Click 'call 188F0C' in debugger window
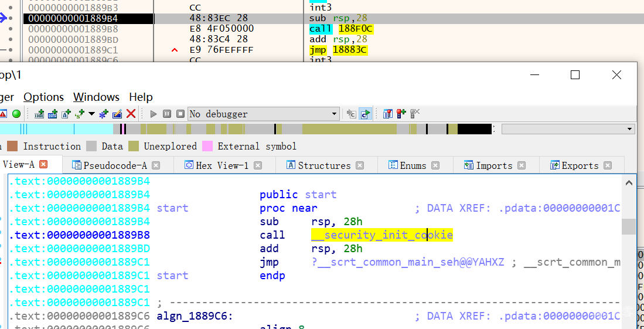The height and width of the screenshot is (329, 644). tap(342, 29)
